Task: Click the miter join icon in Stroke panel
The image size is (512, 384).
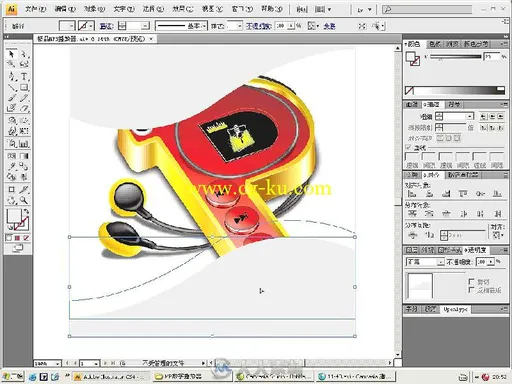Action: point(483,127)
